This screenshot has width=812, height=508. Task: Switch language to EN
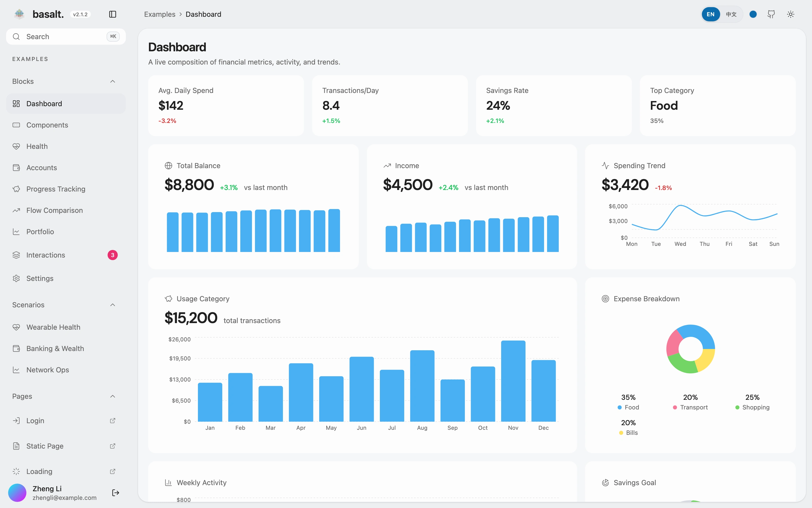point(710,14)
